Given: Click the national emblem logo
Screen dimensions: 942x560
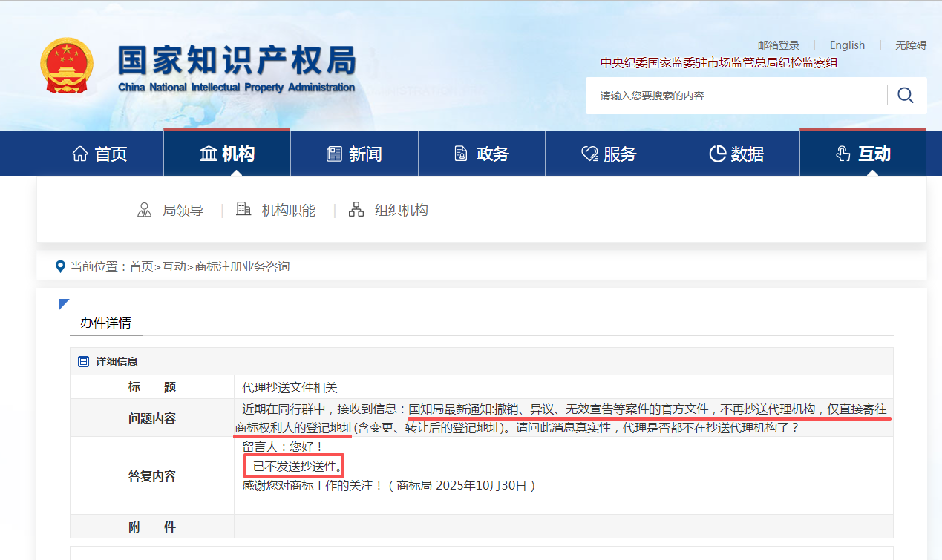Looking at the screenshot, I should click(x=67, y=67).
